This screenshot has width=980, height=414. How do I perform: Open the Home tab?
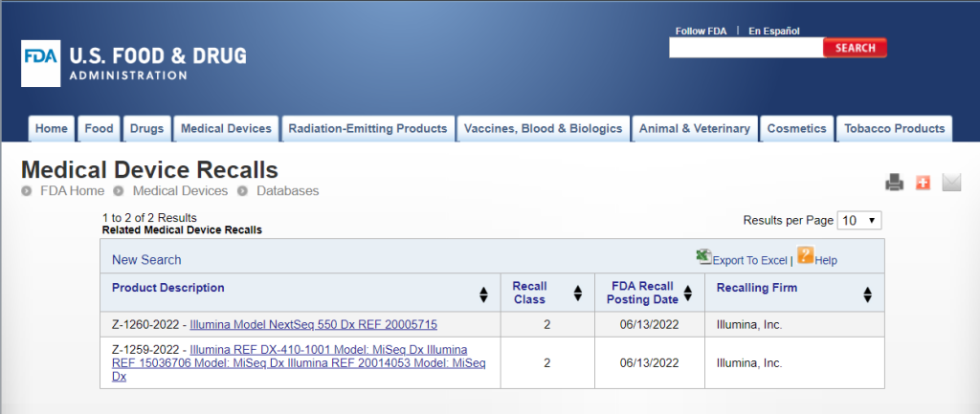tap(52, 129)
